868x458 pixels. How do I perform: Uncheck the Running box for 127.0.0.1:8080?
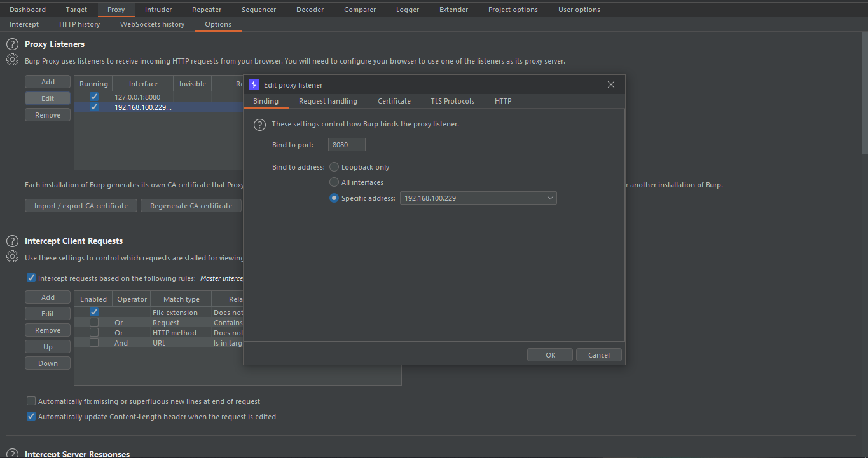click(x=94, y=97)
